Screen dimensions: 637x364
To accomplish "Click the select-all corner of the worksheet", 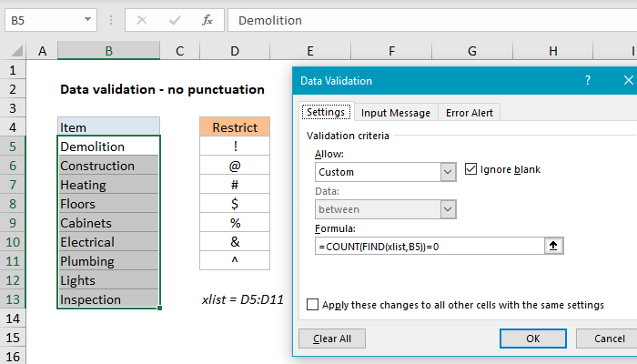I will coord(15,51).
